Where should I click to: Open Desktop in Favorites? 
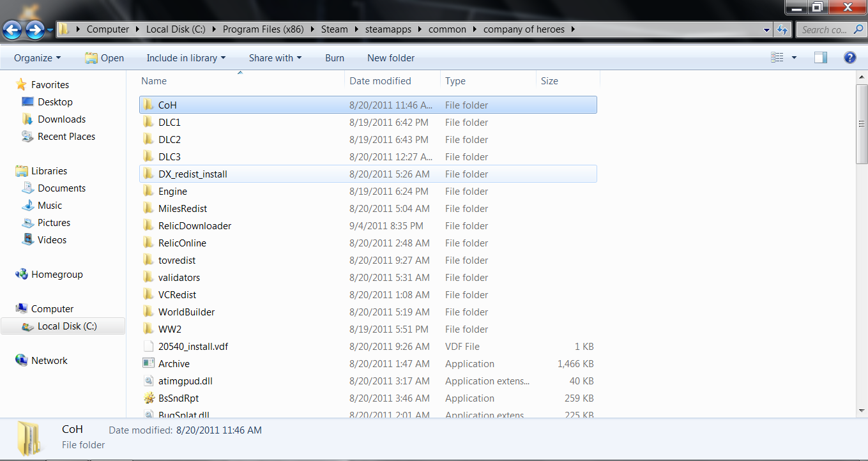pyautogui.click(x=55, y=102)
